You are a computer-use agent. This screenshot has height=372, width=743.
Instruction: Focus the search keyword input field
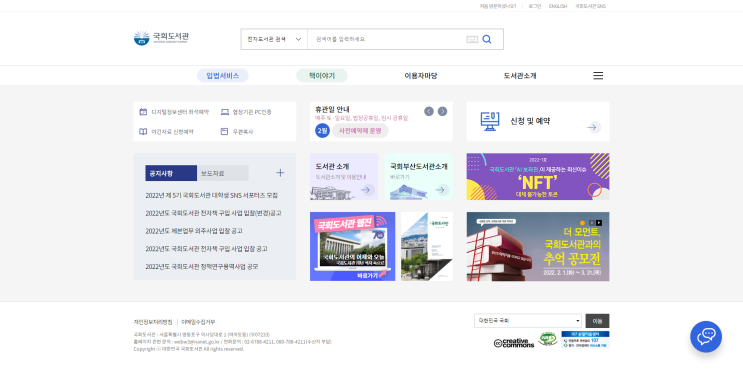387,39
